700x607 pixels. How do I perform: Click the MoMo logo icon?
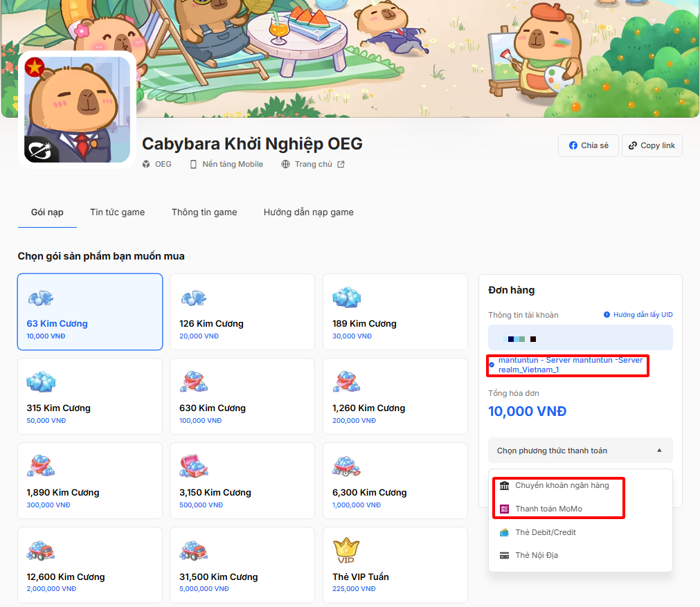point(505,509)
